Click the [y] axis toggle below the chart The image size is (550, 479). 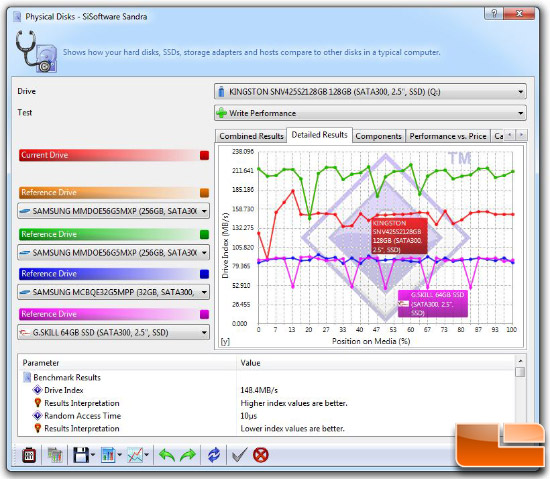(x=225, y=341)
